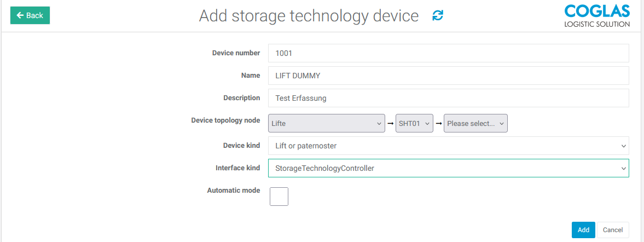
Task: Expand the Interface kind StorageTechnologyController dropdown
Action: pyautogui.click(x=448, y=168)
